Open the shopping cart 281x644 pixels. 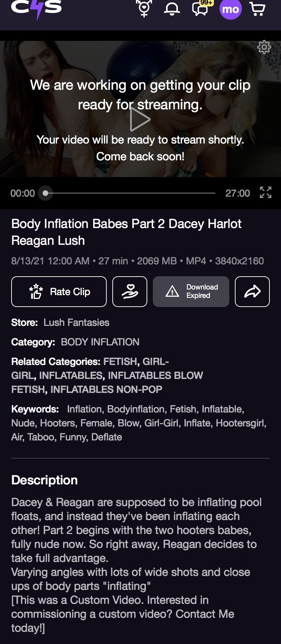[x=258, y=9]
